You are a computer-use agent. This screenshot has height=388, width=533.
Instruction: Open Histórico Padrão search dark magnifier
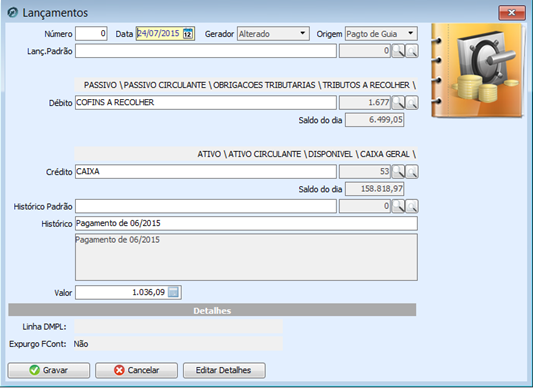pyautogui.click(x=398, y=206)
